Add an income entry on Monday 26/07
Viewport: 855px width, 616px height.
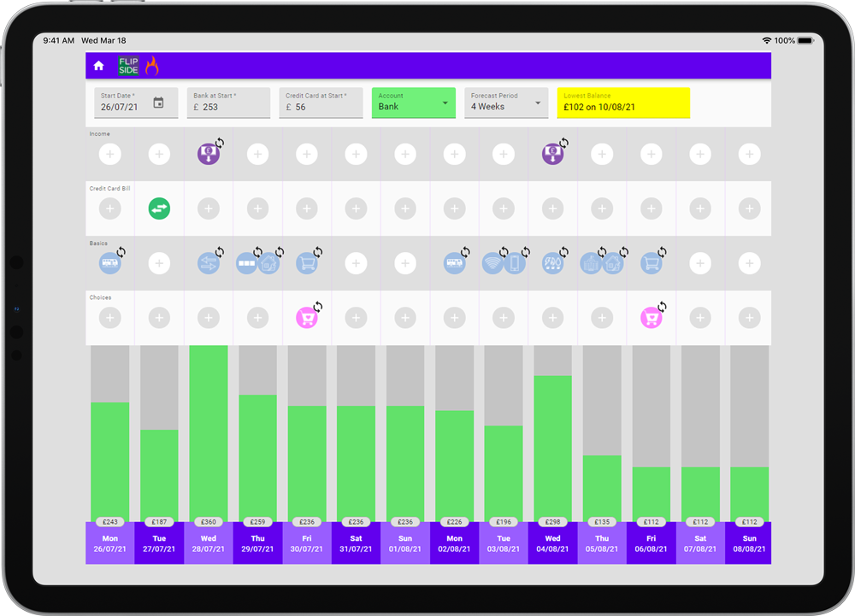[x=109, y=155]
